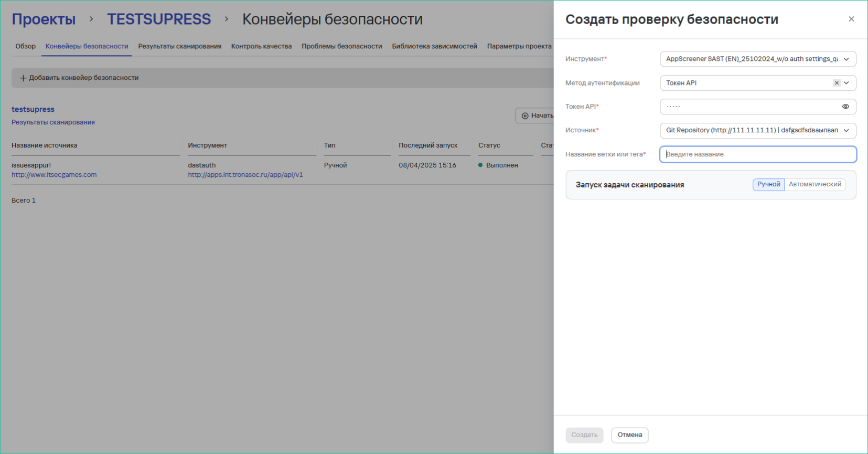868x454 pixels.
Task: Clear the Токен API authentication method selection
Action: click(837, 83)
